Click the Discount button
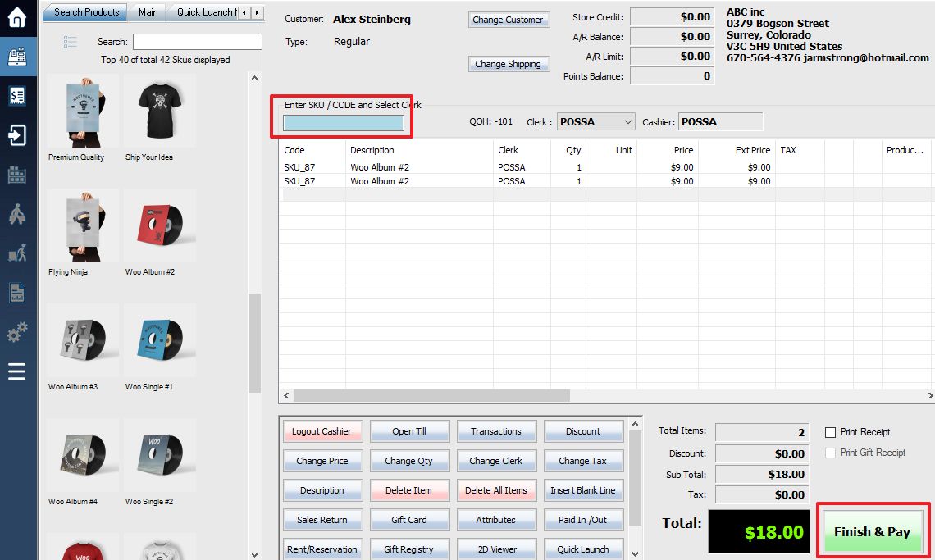The height and width of the screenshot is (560, 935). (583, 431)
